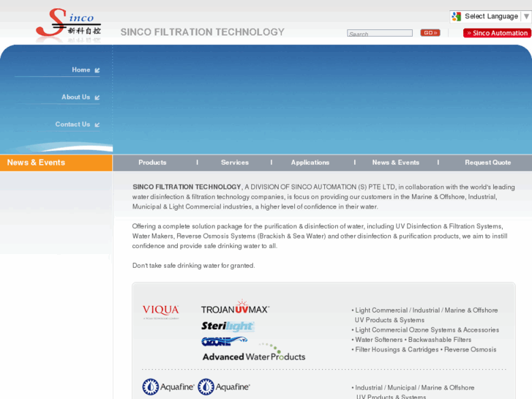Click the arrow icon beside Home
Viewport: 532px width, 399px height.
point(97,70)
